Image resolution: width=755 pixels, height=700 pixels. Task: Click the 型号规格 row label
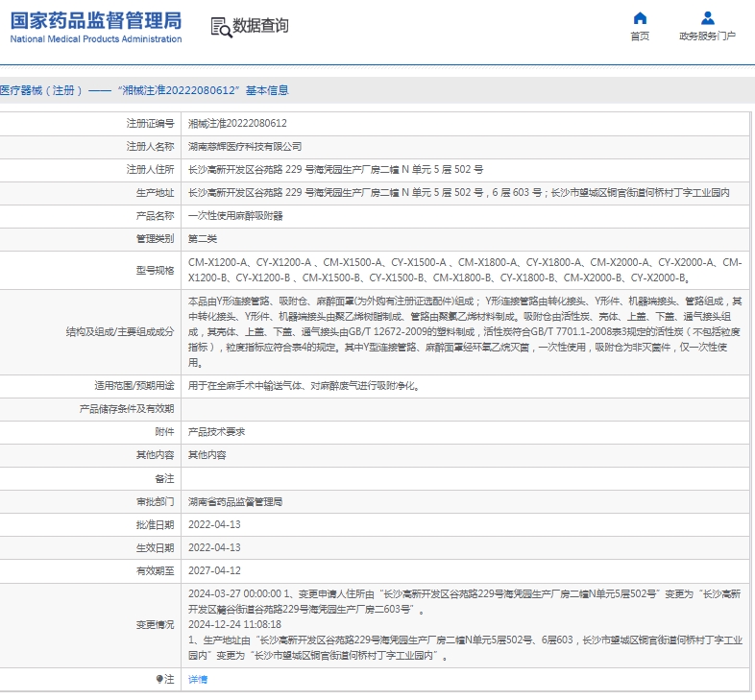[x=155, y=270]
